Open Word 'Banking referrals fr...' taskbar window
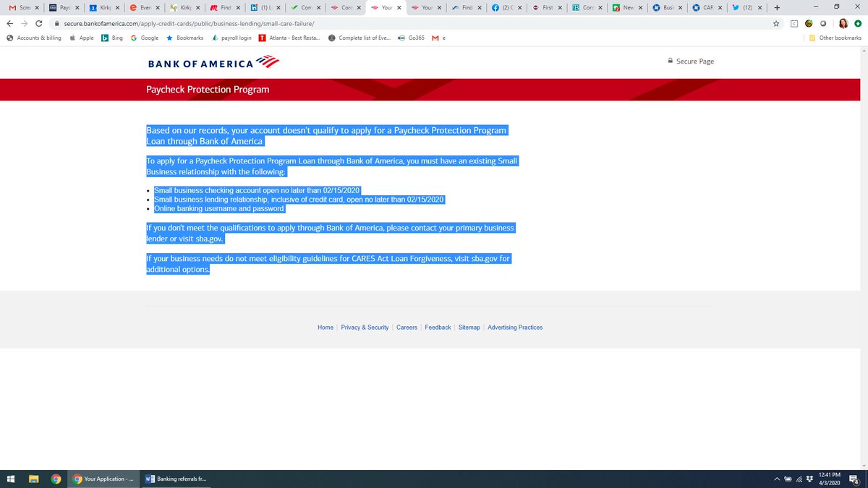 point(176,479)
